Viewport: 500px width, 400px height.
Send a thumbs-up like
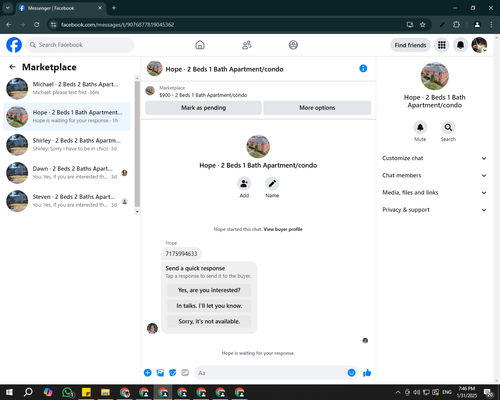(x=367, y=373)
